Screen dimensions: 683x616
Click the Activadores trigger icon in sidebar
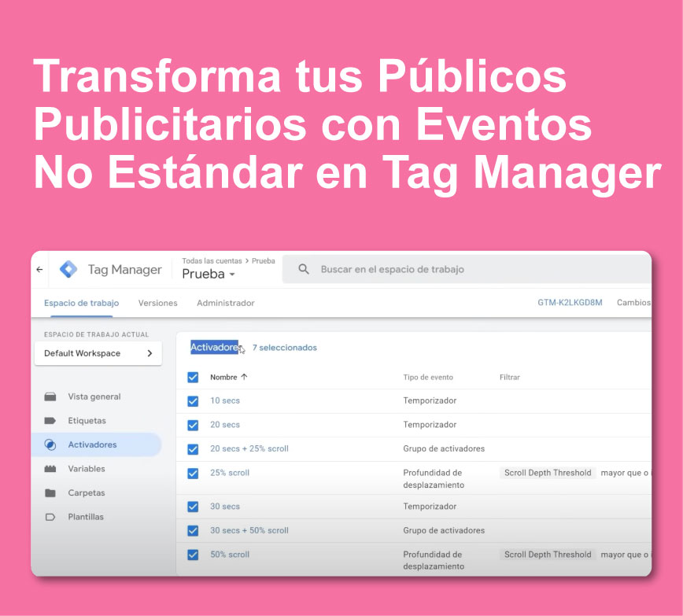coord(50,444)
